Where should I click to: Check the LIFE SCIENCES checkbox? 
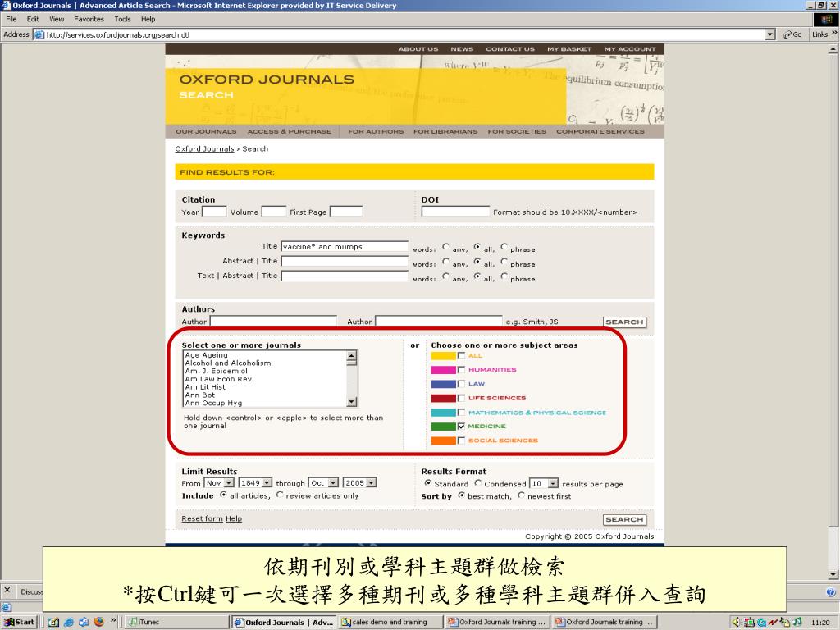(x=461, y=398)
